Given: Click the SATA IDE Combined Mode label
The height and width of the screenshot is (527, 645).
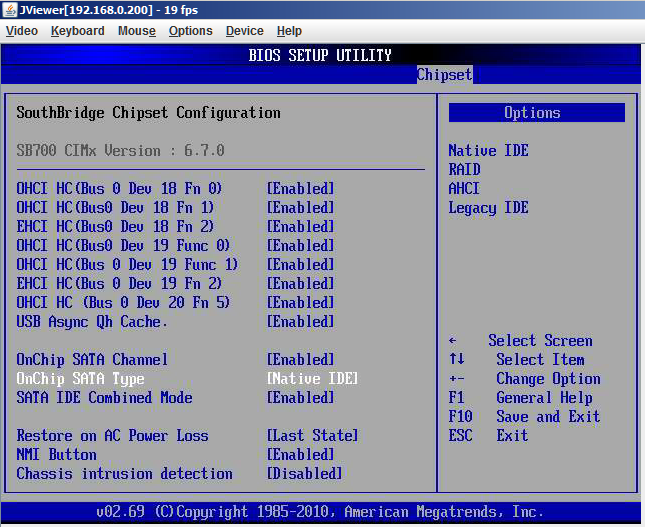Looking at the screenshot, I should click(x=104, y=398).
